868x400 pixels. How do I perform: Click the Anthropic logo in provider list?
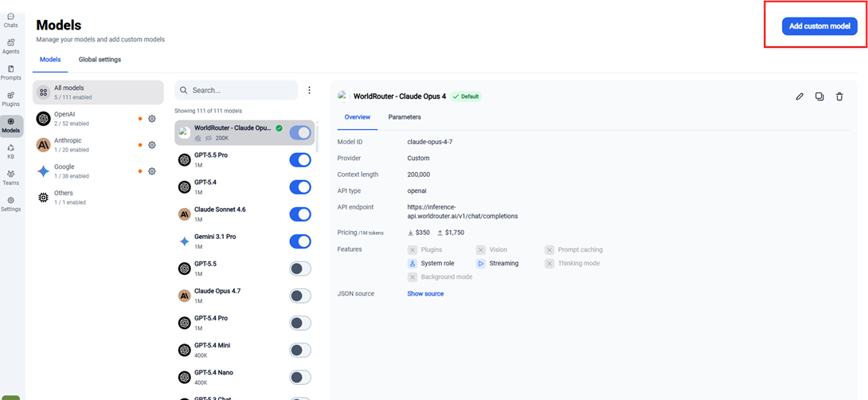43,145
